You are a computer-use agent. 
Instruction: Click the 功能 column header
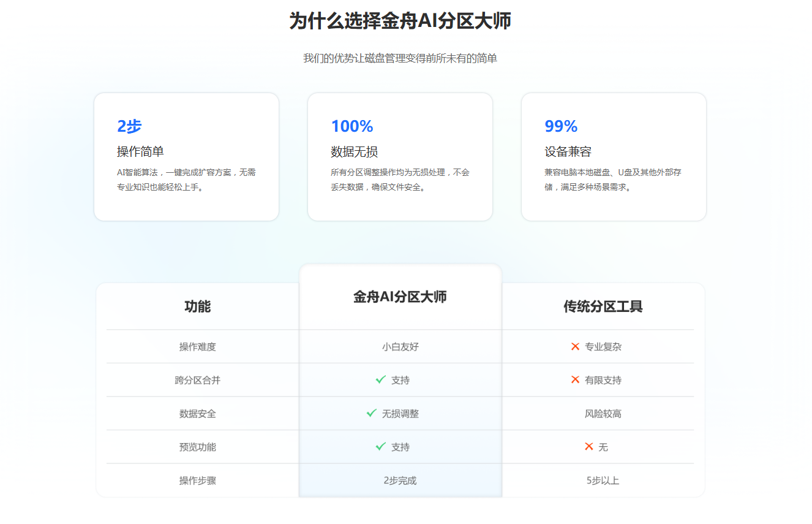(x=198, y=306)
